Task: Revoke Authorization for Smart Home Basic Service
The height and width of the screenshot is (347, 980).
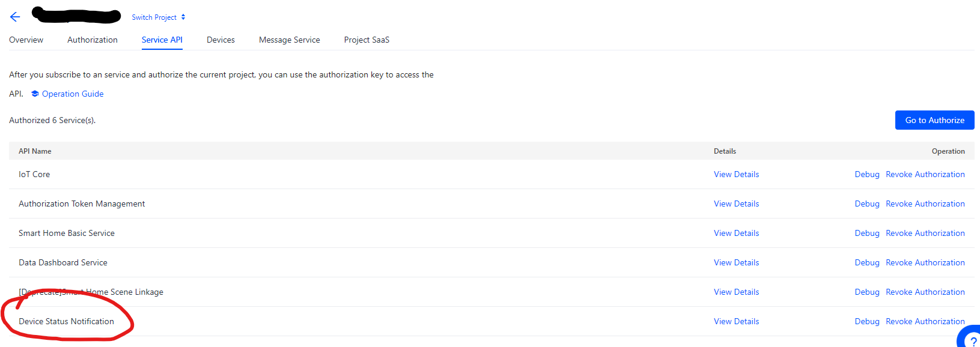Action: pyautogui.click(x=925, y=233)
